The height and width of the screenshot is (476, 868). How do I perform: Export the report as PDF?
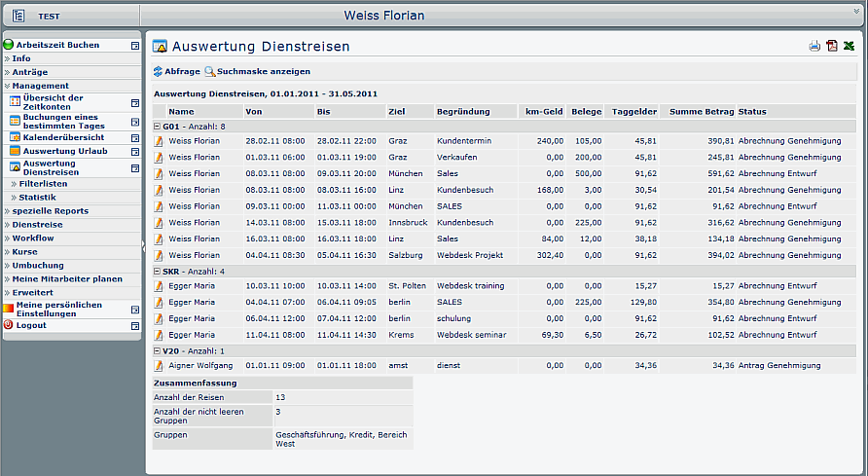coord(831,46)
